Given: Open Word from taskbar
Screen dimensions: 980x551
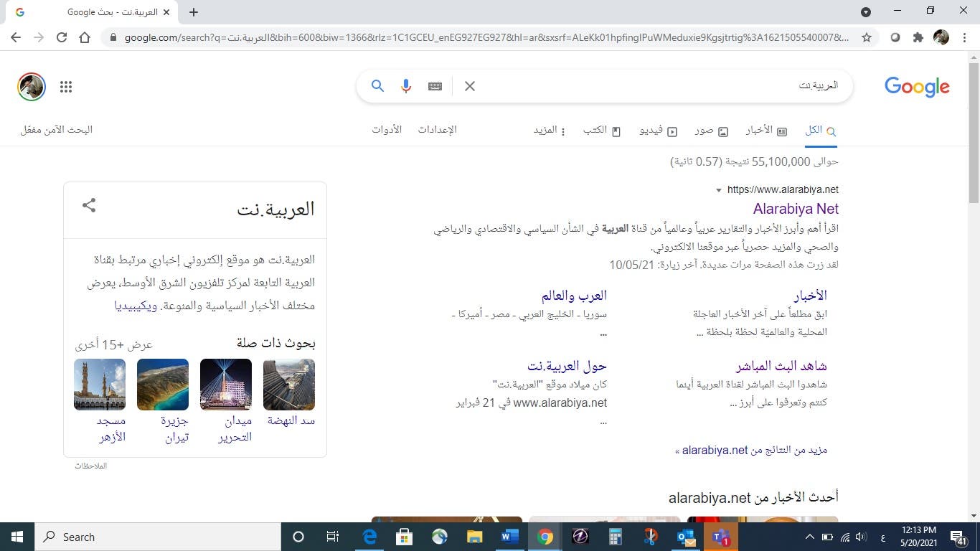Looking at the screenshot, I should point(510,537).
